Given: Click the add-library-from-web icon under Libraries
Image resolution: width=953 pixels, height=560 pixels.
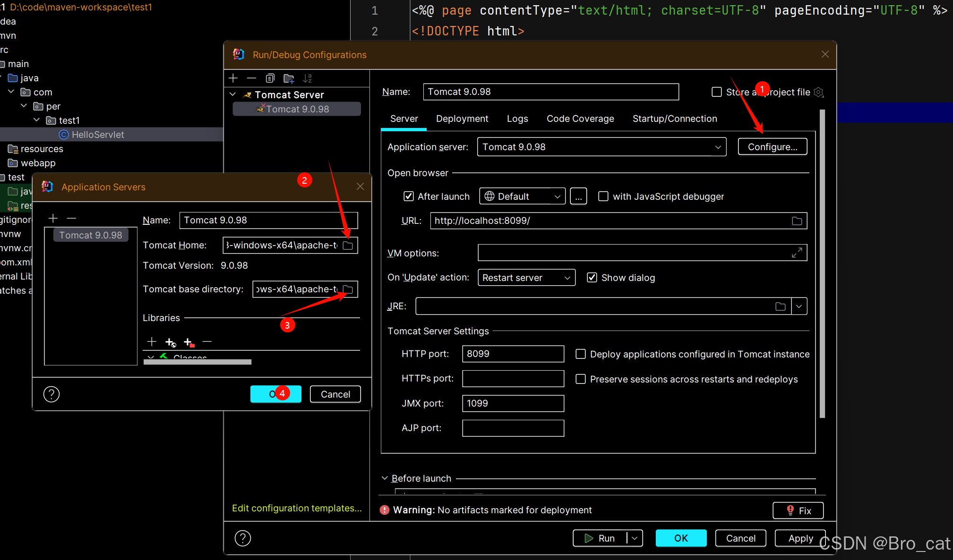Looking at the screenshot, I should click(171, 342).
